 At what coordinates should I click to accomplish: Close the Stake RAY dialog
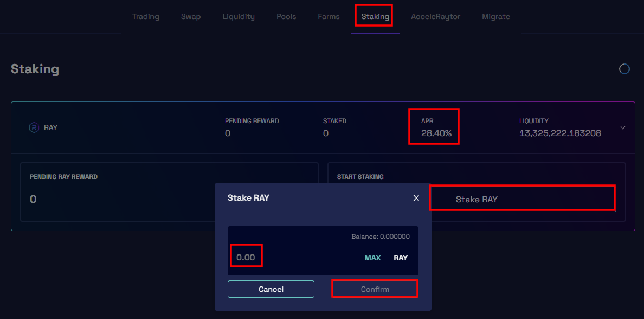pos(416,198)
